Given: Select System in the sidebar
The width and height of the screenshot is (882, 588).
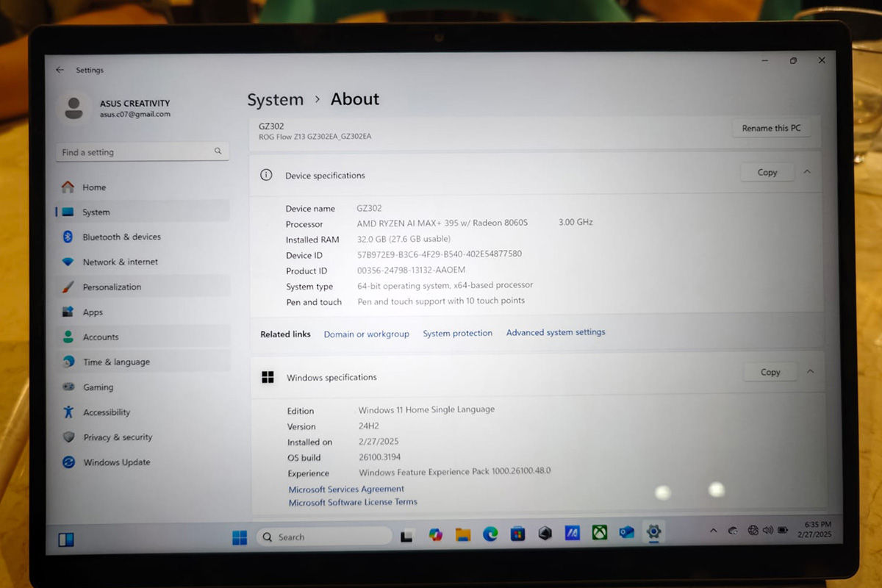Looking at the screenshot, I should [x=142, y=212].
